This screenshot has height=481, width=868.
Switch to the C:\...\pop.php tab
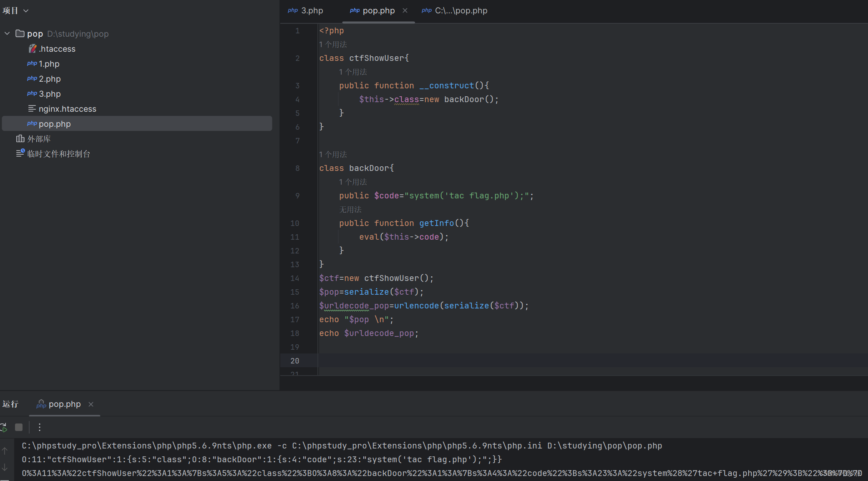tap(454, 11)
